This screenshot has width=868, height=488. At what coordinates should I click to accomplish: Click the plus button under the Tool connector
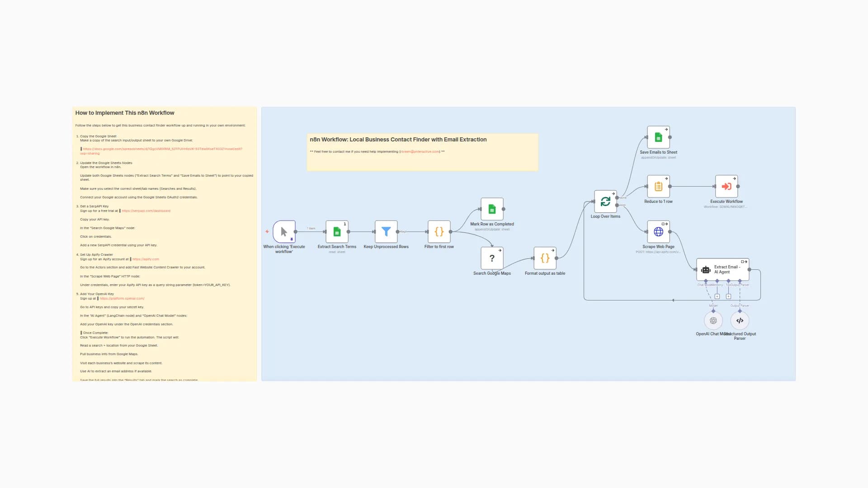729,296
